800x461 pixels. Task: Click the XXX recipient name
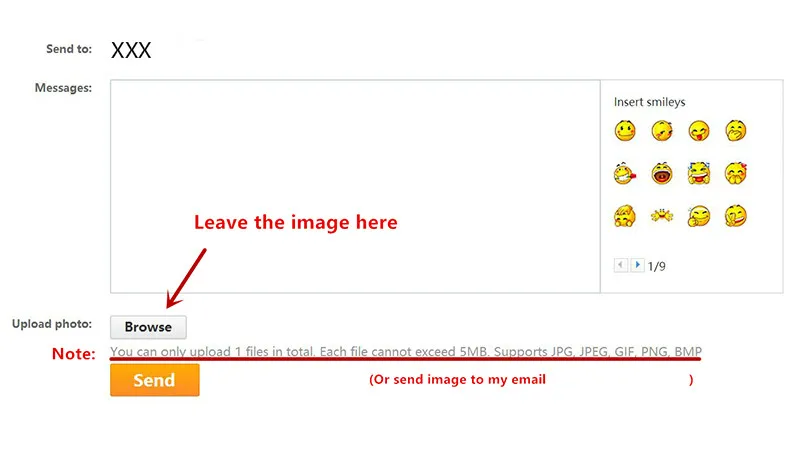(131, 50)
